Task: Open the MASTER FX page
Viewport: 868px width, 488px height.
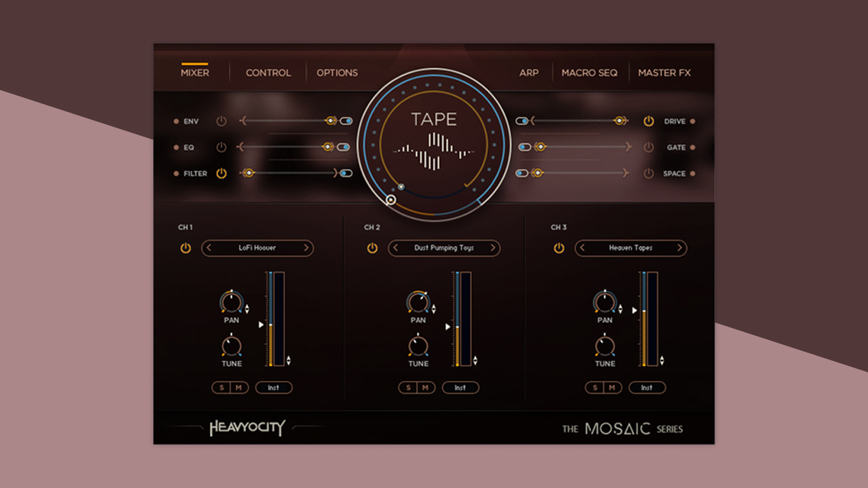Action: click(x=664, y=73)
